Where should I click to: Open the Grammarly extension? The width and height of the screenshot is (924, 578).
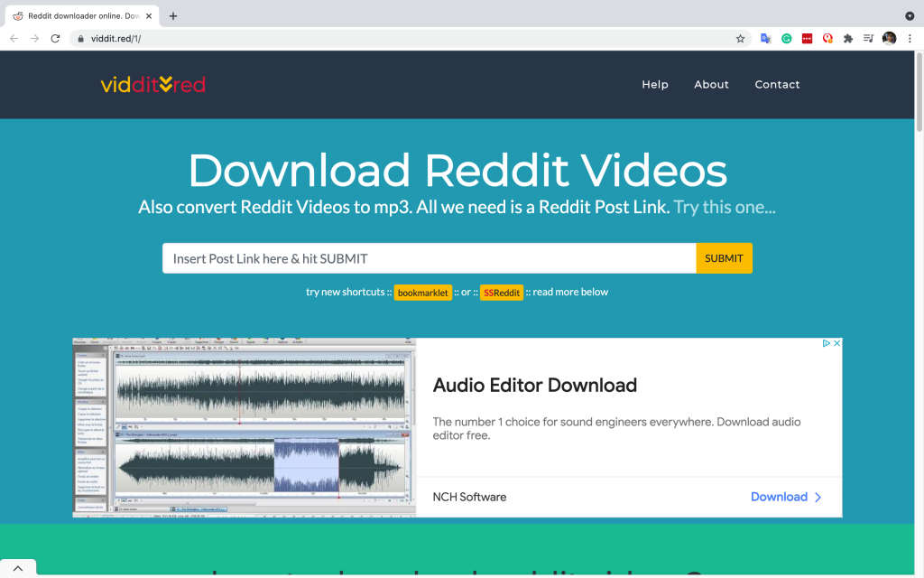pos(787,38)
